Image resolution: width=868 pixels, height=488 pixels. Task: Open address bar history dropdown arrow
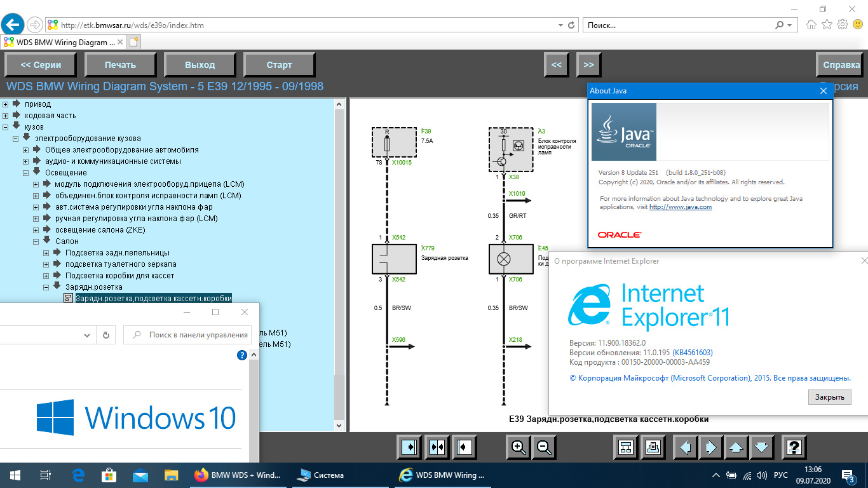(x=560, y=25)
